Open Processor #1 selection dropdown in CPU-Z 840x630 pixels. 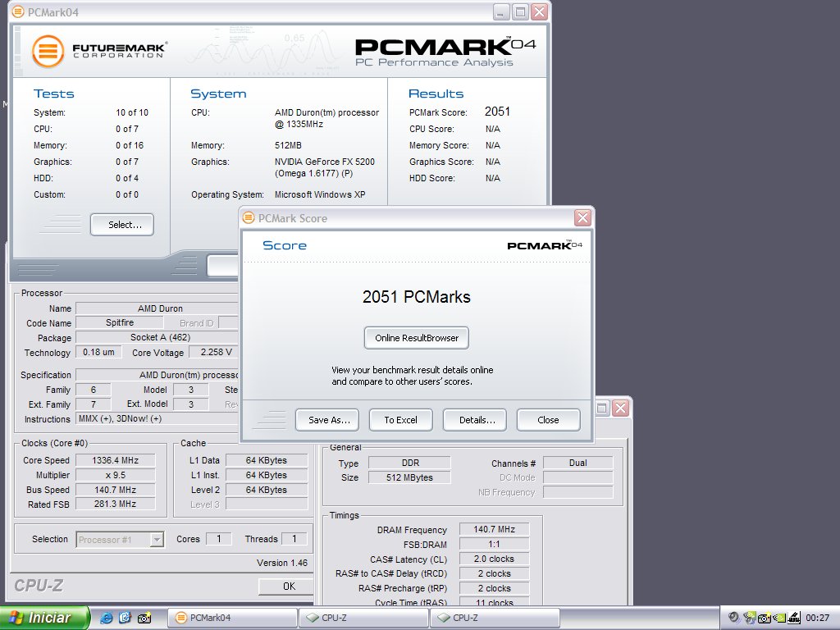[x=120, y=540]
